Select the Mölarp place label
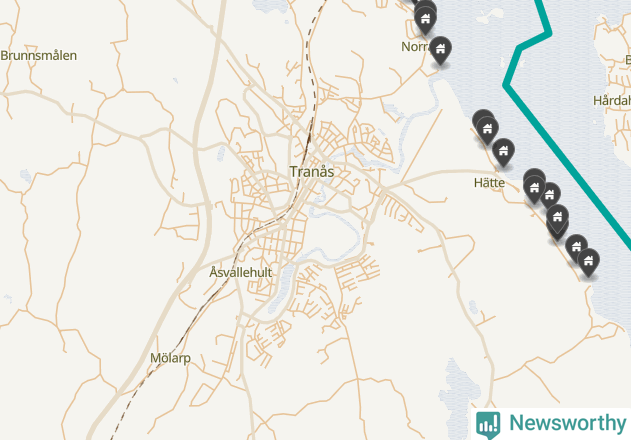Viewport: 631px width, 440px height. [x=170, y=358]
